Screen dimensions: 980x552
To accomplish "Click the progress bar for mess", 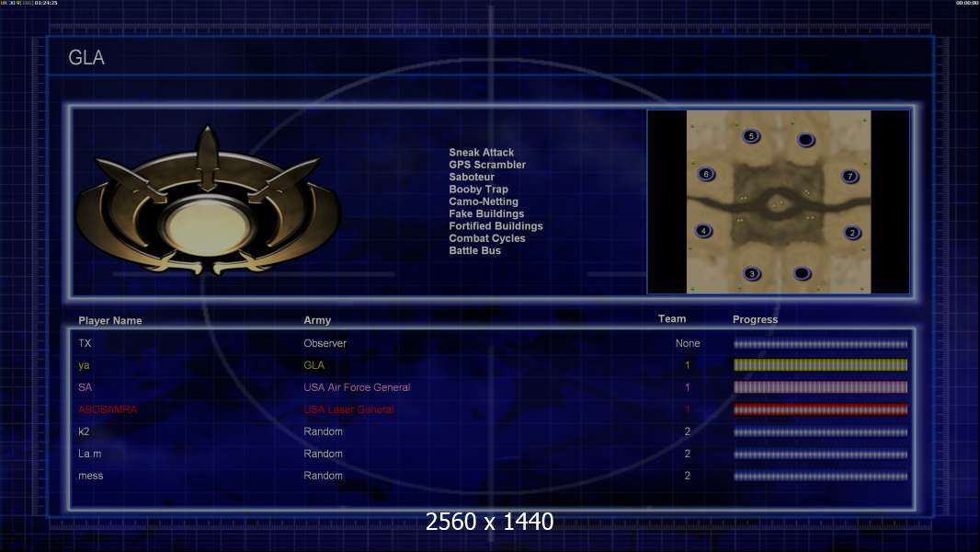I will 820,476.
